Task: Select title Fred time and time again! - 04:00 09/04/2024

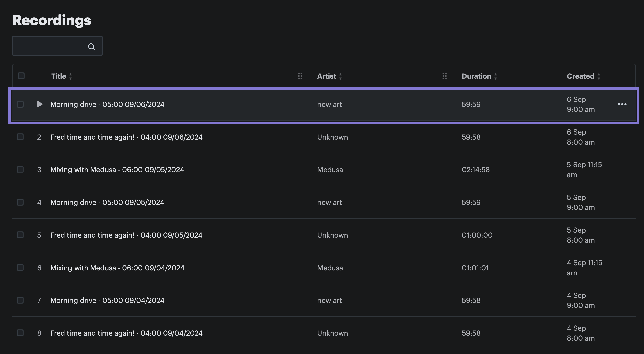Action: point(126,333)
